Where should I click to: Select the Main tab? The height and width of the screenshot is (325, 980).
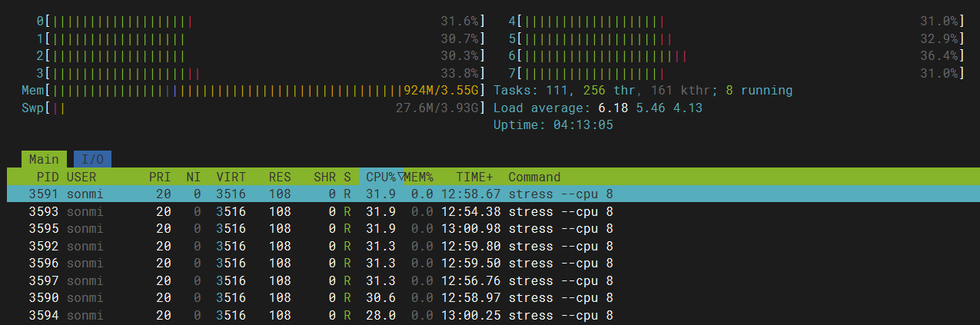[44, 159]
